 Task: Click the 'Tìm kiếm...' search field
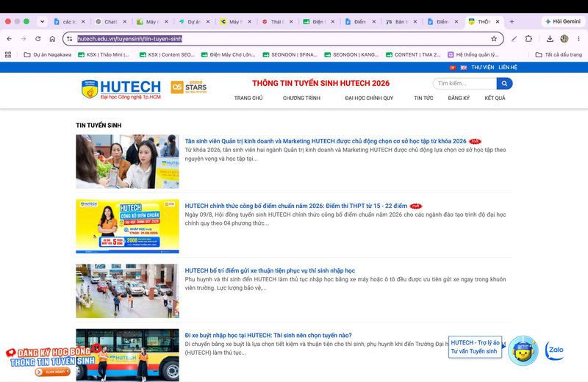(465, 83)
